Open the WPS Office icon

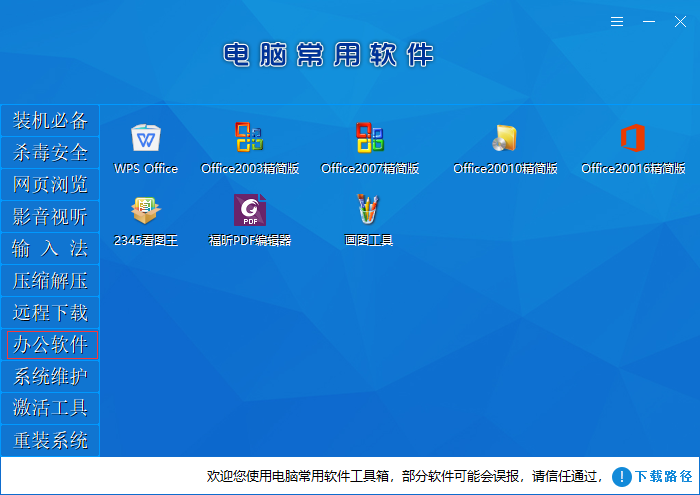[x=146, y=138]
